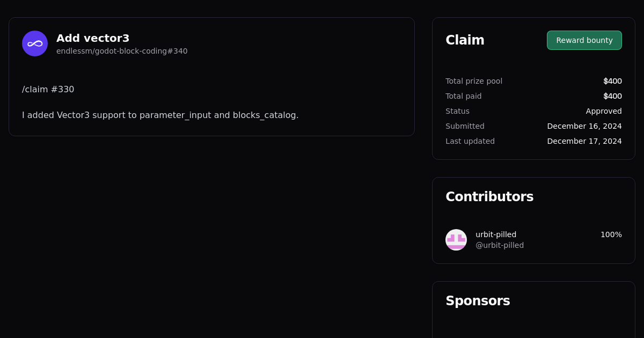Select the /claim #330 text

point(48,89)
